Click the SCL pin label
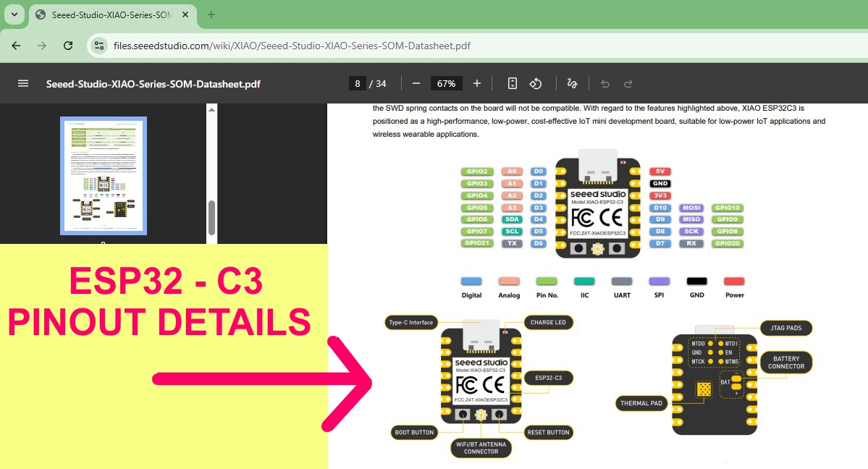Screen dimensions: 868x469 tap(512, 232)
